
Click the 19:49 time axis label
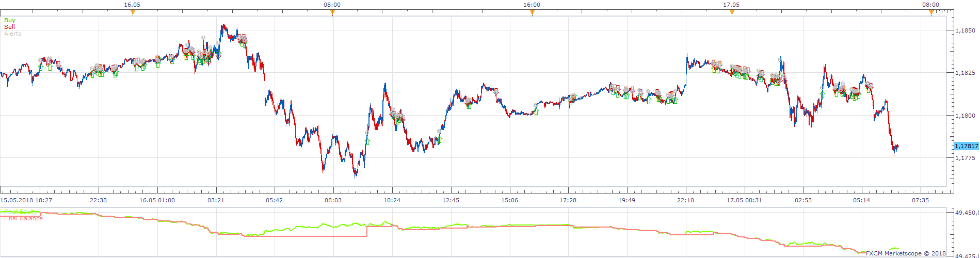(626, 200)
